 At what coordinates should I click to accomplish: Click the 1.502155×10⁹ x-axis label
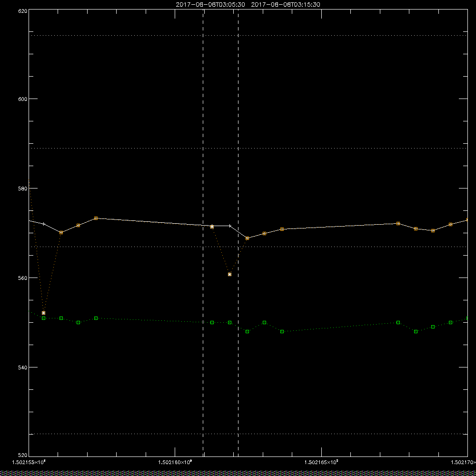29,462
